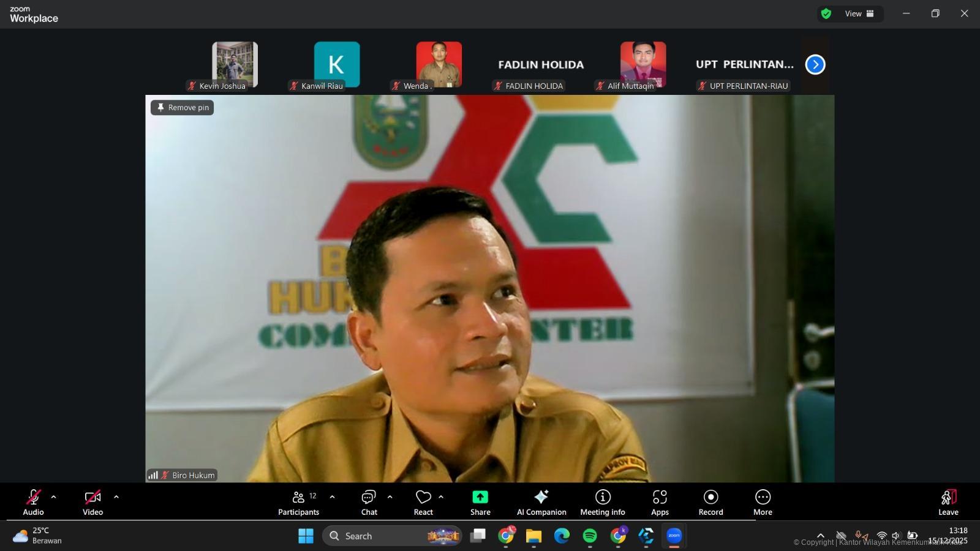Open the React emoji menu
The height and width of the screenshot is (551, 980).
(423, 503)
